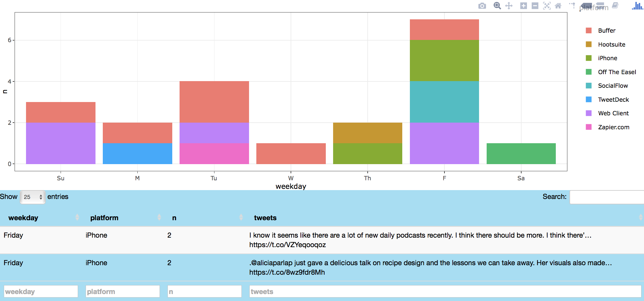Click the Zoom Out minus button
This screenshot has width=644, height=301.
coord(535,6)
